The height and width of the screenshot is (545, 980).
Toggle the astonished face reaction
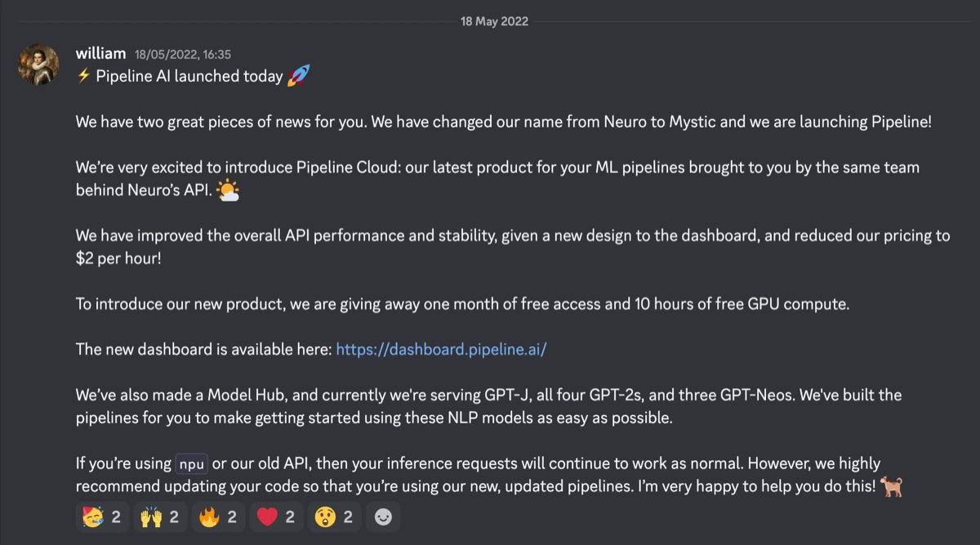click(x=334, y=516)
